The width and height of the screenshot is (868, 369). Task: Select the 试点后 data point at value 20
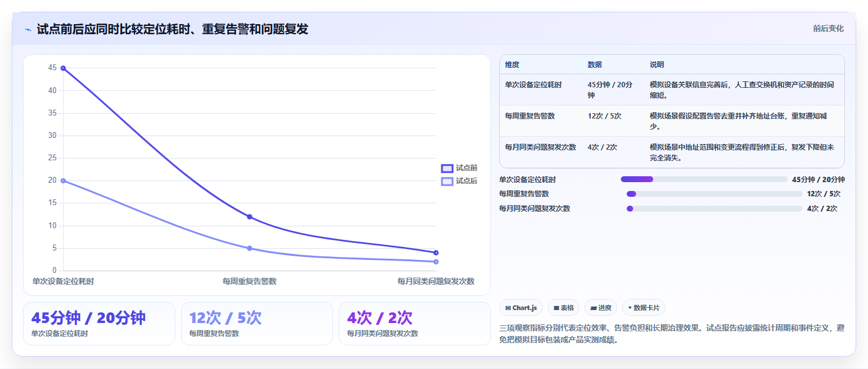coord(63,181)
